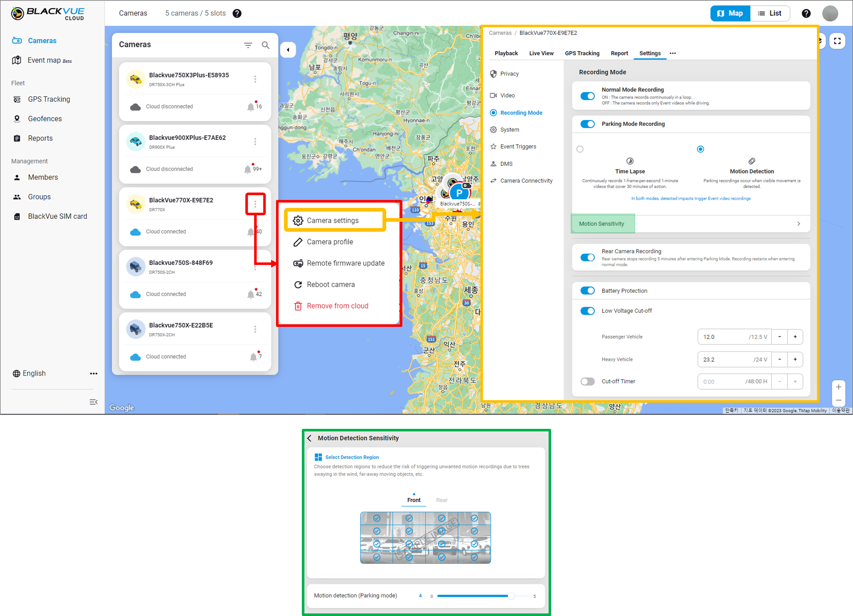Open GPS Tracking in Fleet section
853x616 pixels.
pos(41,99)
